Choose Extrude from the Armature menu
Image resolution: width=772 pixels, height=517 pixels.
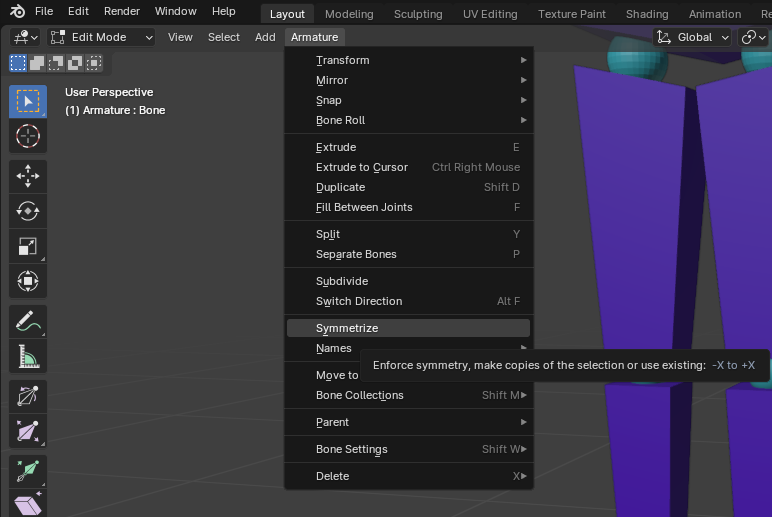[x=409, y=147]
